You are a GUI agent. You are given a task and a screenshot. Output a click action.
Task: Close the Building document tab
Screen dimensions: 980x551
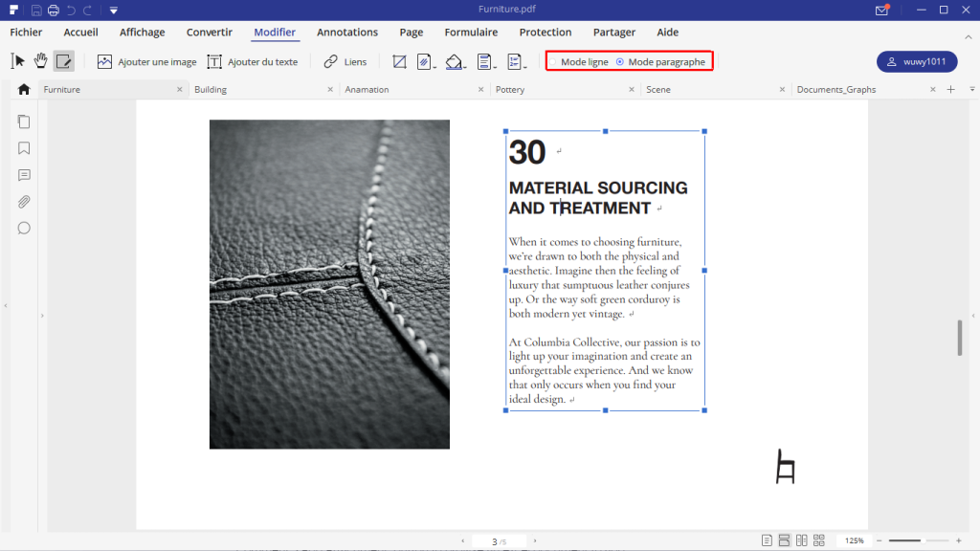click(x=330, y=89)
